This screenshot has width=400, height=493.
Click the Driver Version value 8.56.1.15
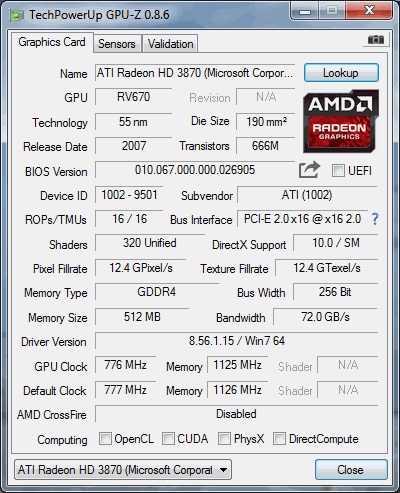pyautogui.click(x=237, y=341)
